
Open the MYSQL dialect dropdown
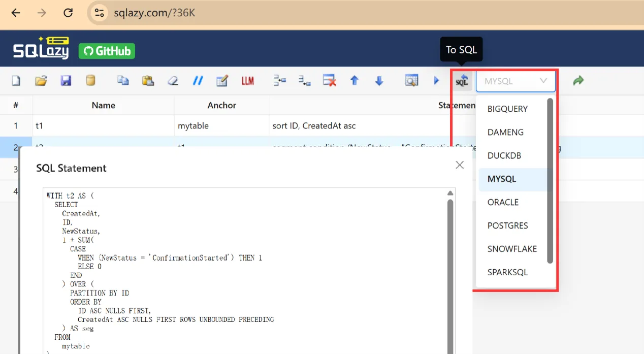tap(516, 81)
